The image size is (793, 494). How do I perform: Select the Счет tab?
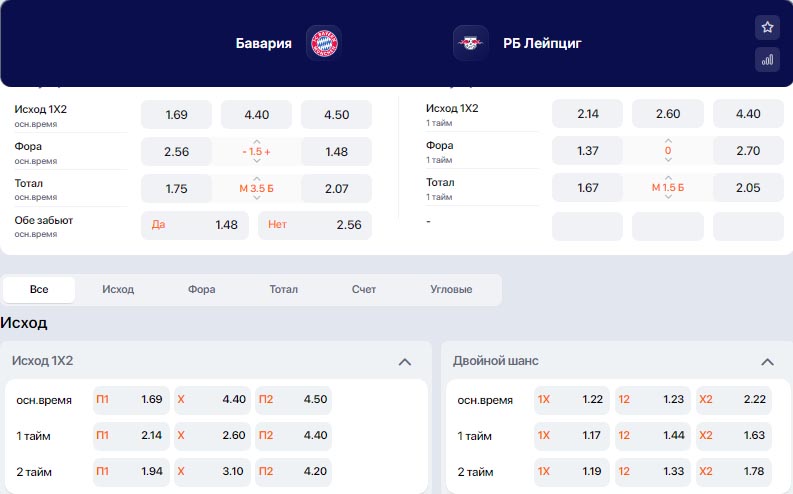[364, 289]
